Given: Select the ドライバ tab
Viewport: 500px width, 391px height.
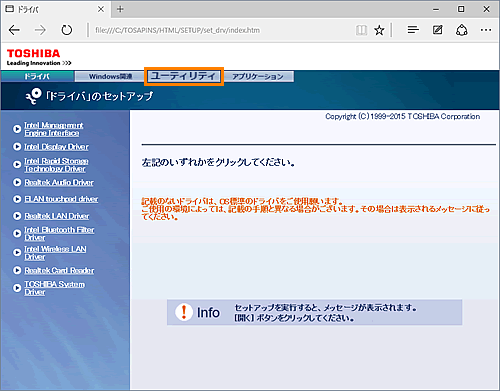Looking at the screenshot, I should tap(37, 76).
